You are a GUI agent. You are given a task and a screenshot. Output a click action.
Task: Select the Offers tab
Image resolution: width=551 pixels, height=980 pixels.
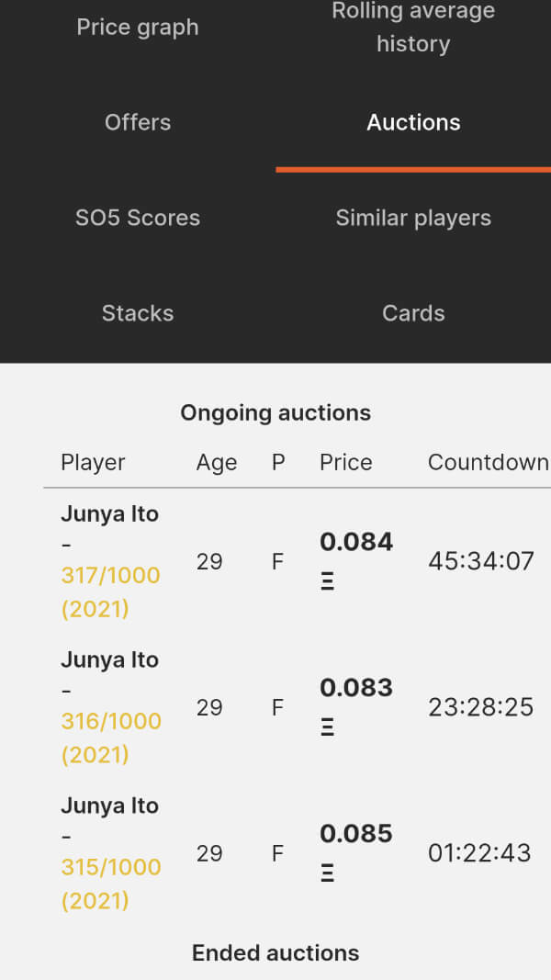coord(138,122)
